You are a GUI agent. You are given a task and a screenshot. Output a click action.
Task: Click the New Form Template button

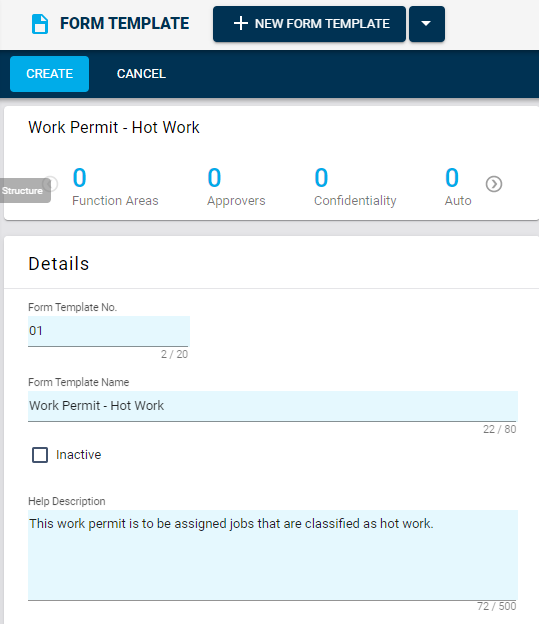309,24
